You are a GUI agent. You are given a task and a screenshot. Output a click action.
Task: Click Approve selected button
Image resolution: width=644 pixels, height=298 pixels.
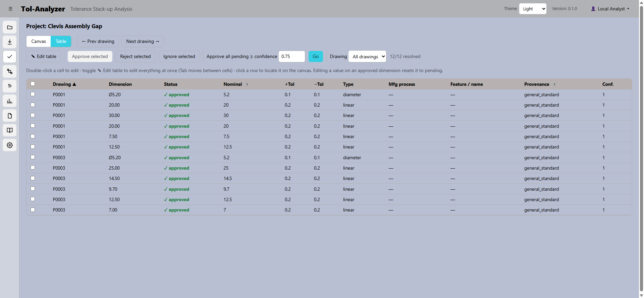tap(90, 57)
